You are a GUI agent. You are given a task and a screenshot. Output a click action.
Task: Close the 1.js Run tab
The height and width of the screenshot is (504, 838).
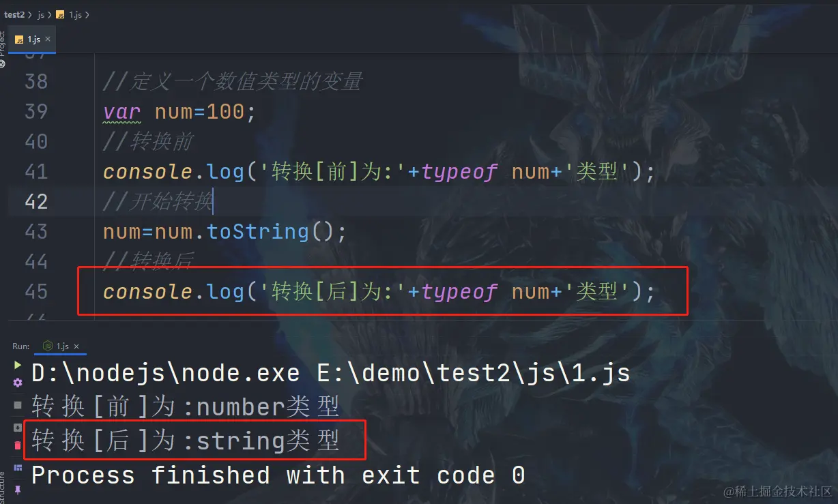click(x=76, y=346)
